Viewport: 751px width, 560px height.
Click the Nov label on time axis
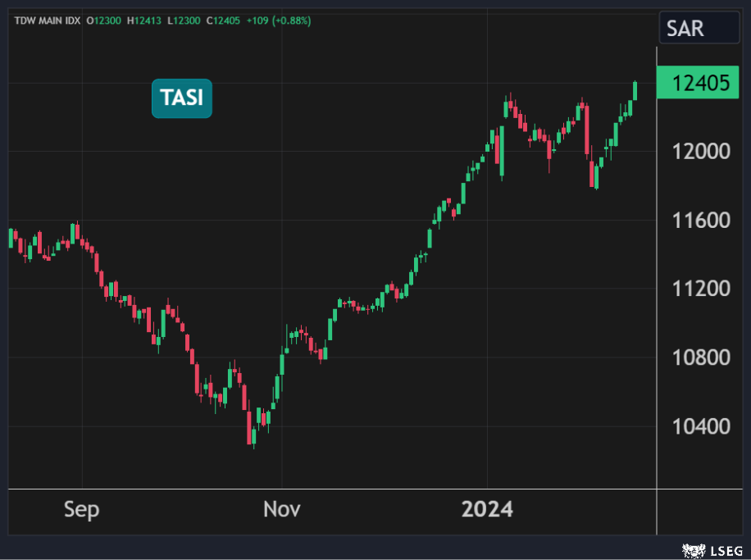point(281,509)
